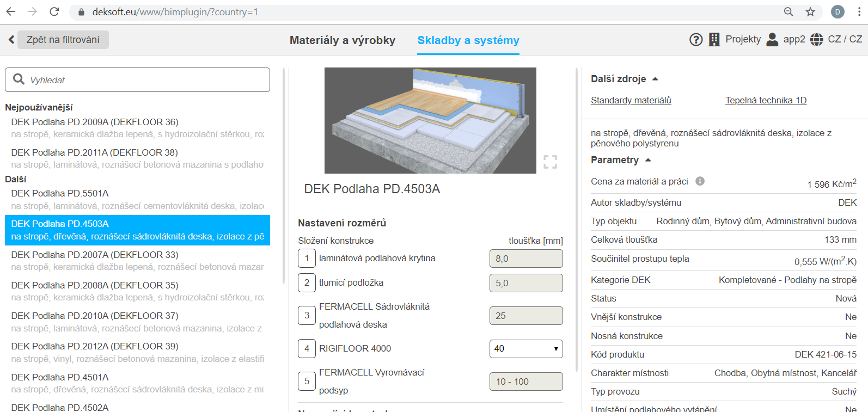Open Standardy materiálů link
The width and height of the screenshot is (868, 412).
coord(631,100)
